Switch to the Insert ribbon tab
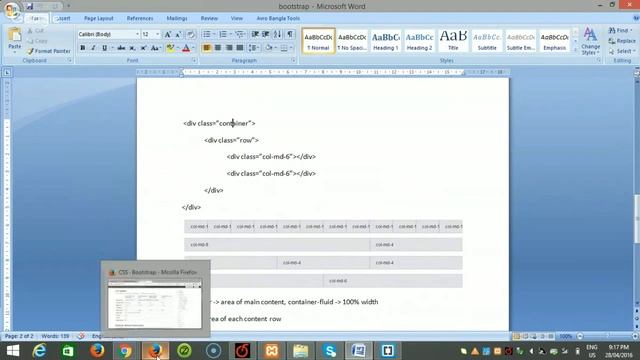640x360 pixels. click(62, 18)
